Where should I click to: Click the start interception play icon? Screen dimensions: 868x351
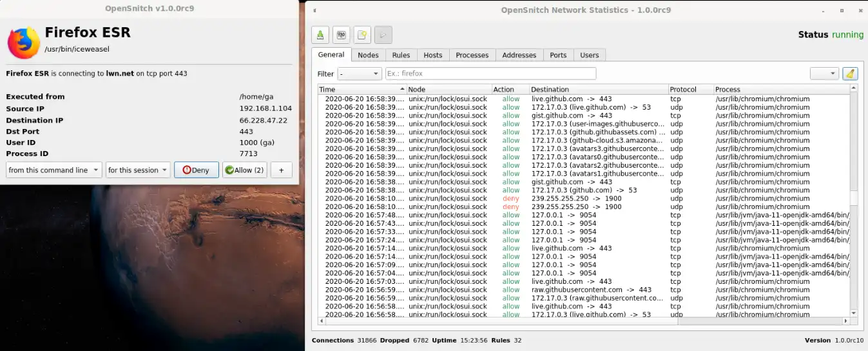point(383,35)
